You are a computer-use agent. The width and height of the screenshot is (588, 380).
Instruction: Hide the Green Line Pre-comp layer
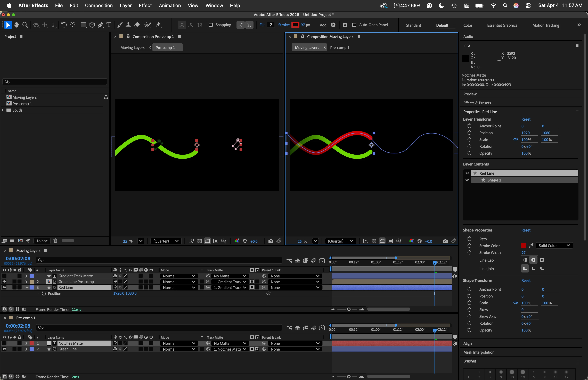(4, 282)
